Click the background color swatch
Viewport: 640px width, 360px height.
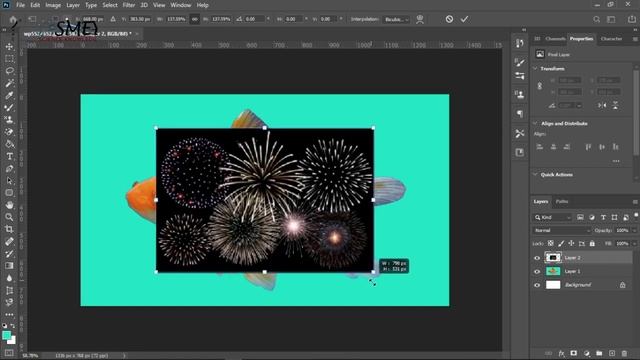13,340
